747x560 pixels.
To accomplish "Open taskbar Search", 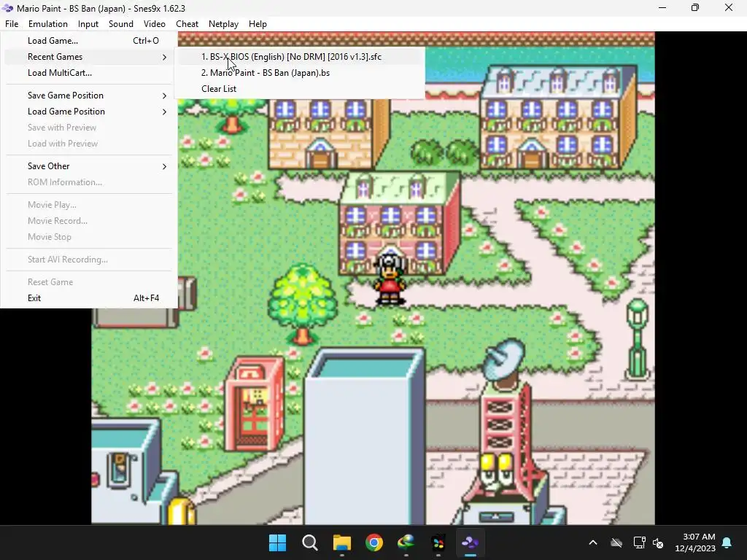I will tap(309, 542).
